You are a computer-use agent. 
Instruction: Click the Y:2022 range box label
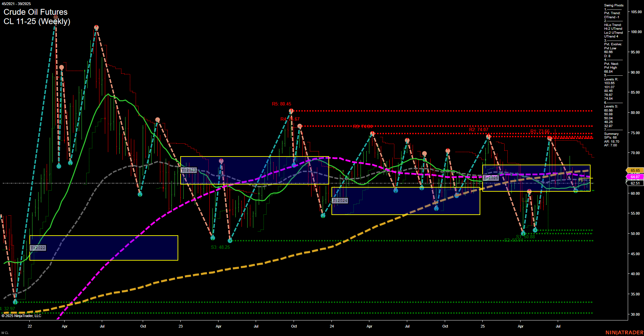click(x=38, y=247)
